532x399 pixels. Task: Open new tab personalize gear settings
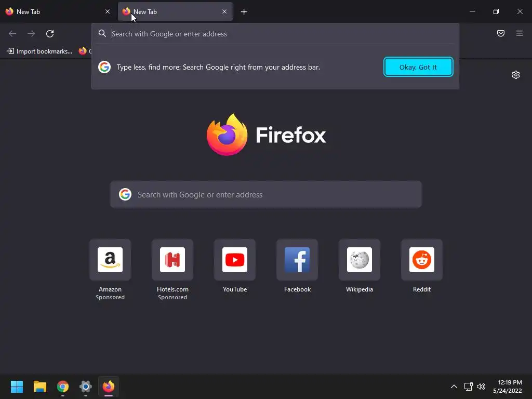tap(516, 75)
